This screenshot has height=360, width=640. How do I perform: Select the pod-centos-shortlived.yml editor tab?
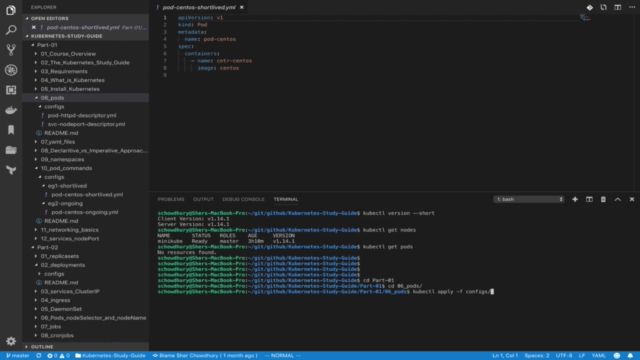199,7
